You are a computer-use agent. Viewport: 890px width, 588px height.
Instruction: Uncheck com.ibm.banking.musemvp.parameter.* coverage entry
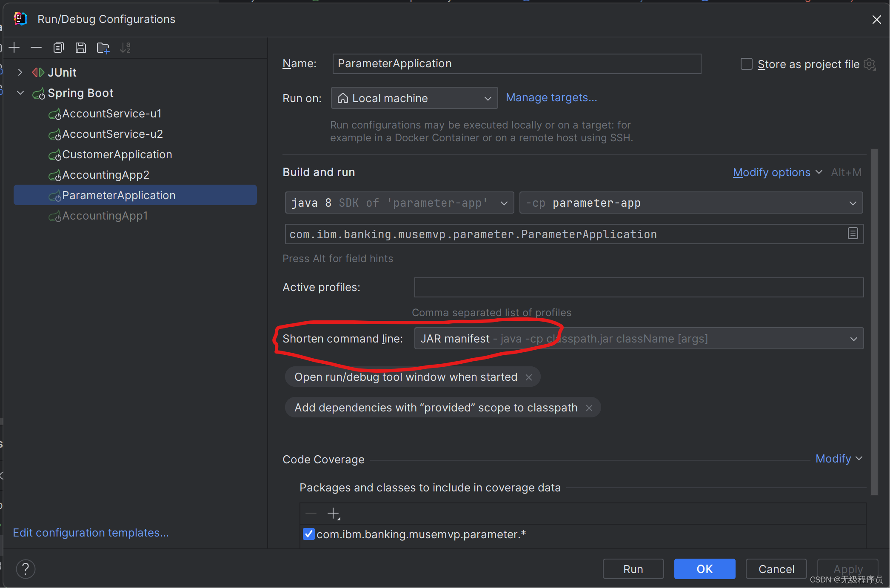tap(308, 534)
